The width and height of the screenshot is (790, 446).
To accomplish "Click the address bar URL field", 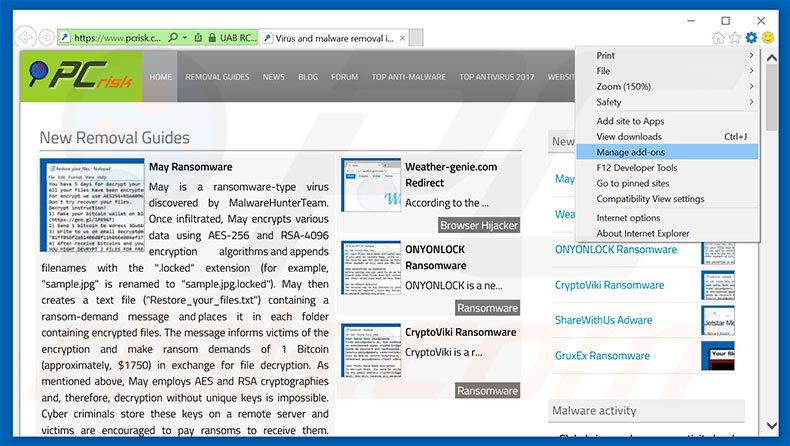I will pos(117,38).
